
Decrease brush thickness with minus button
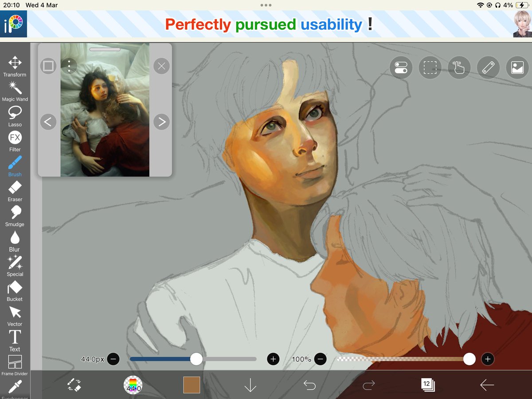tap(113, 359)
